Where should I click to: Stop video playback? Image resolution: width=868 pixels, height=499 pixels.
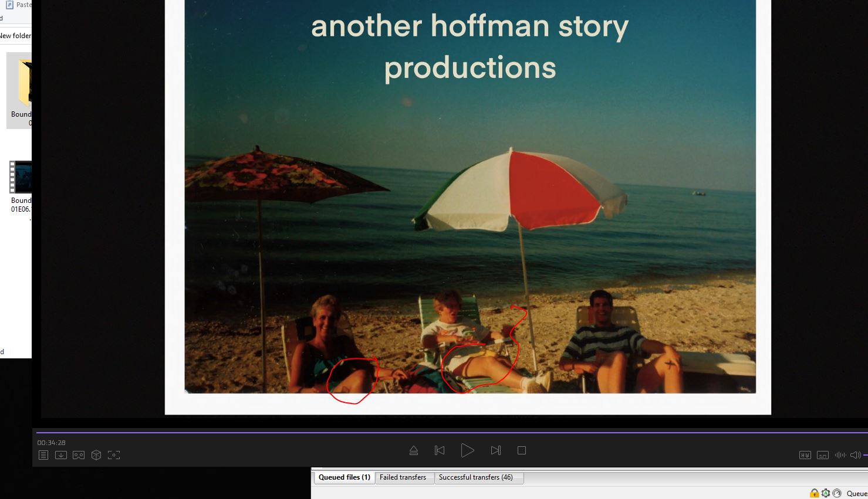(x=522, y=450)
